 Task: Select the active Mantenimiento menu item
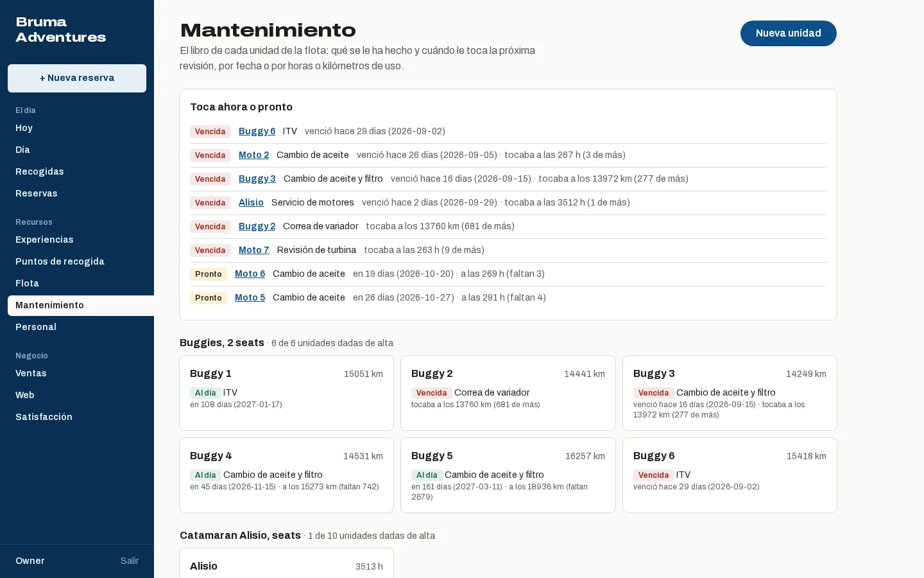[x=81, y=305]
